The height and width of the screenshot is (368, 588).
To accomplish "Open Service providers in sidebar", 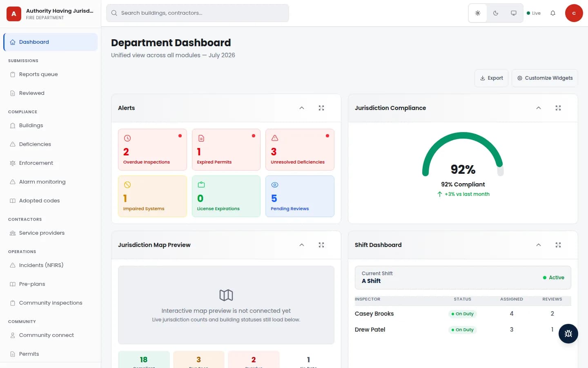I will [51, 233].
